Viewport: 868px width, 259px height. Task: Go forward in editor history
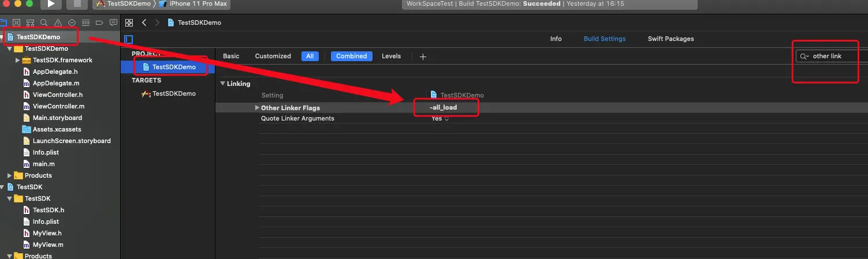pos(157,22)
